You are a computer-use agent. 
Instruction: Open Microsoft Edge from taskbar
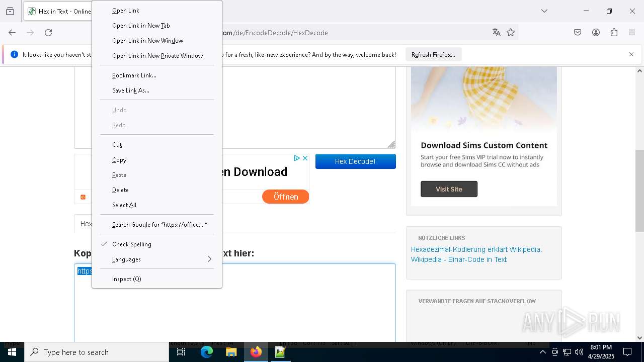pyautogui.click(x=207, y=352)
